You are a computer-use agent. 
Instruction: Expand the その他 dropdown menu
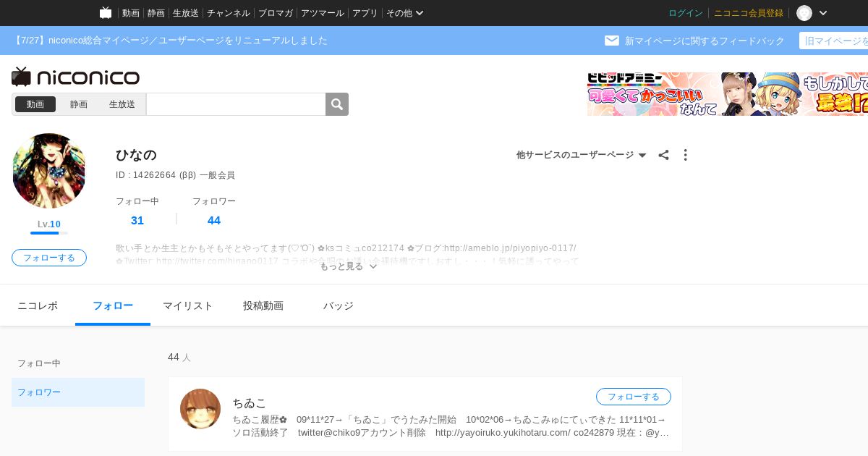tap(405, 13)
